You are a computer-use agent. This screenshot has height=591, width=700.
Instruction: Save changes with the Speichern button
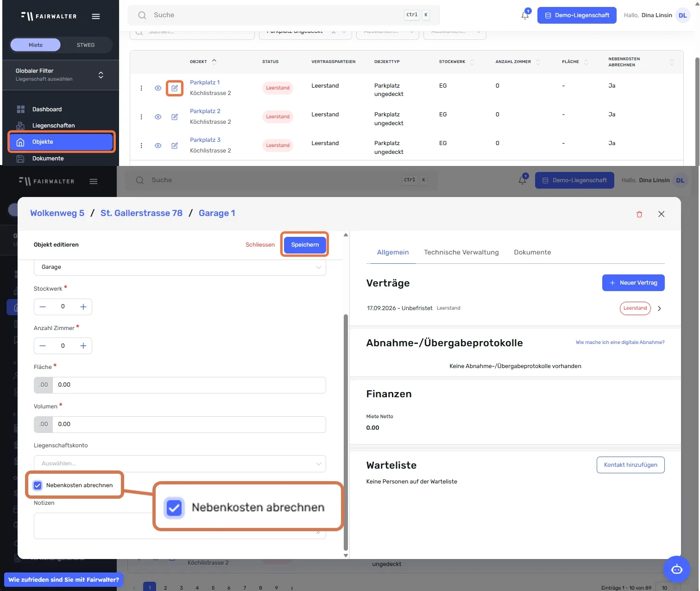click(x=305, y=245)
